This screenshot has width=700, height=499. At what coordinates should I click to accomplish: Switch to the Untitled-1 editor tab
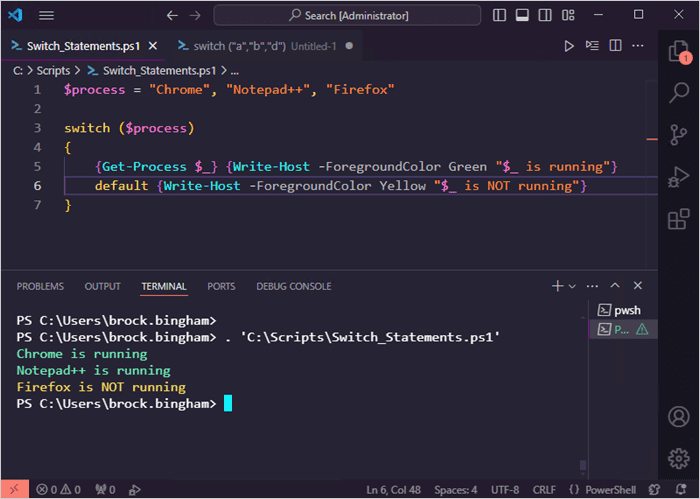click(264, 46)
